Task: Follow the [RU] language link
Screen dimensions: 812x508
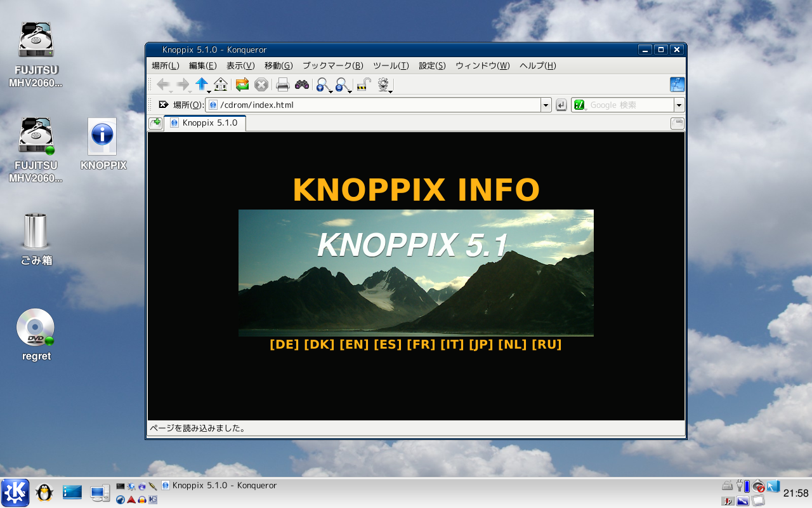Action: 547,344
